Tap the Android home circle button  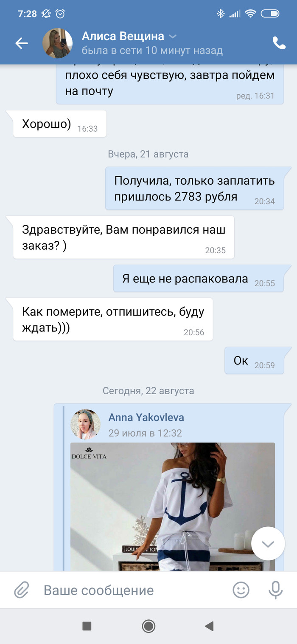coord(148,626)
